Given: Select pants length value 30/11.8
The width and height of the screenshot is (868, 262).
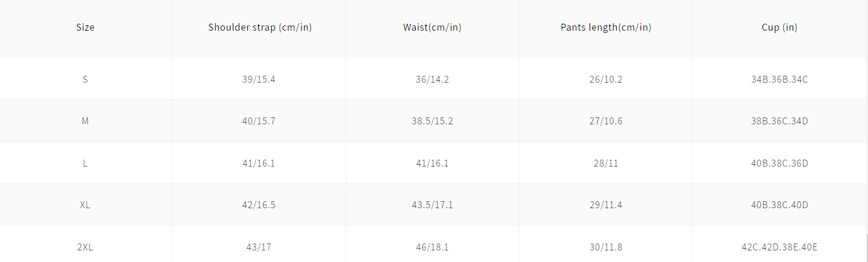Looking at the screenshot, I should click(x=606, y=247).
